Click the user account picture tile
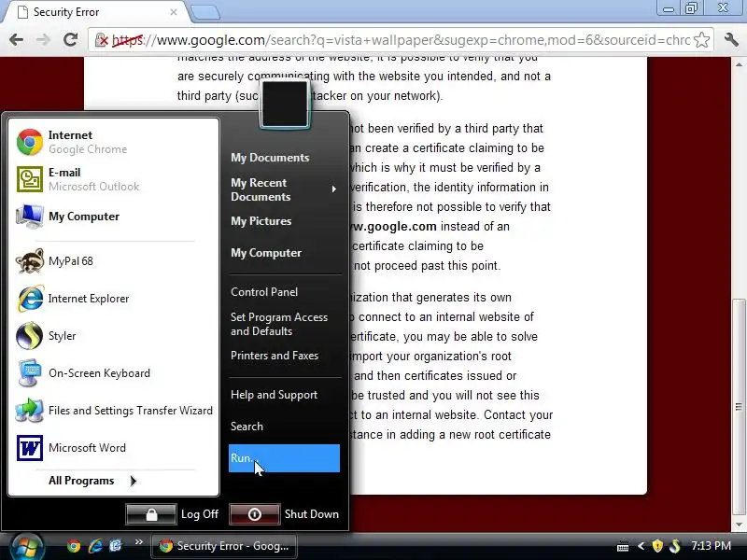 (285, 104)
